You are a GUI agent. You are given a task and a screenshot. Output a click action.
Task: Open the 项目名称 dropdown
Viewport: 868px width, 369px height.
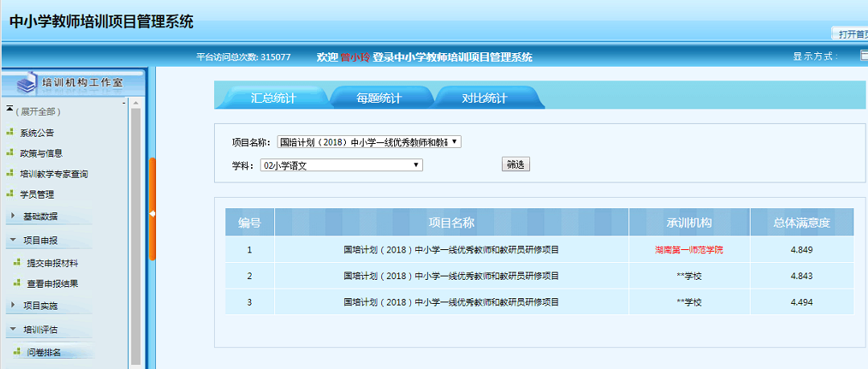(x=368, y=141)
